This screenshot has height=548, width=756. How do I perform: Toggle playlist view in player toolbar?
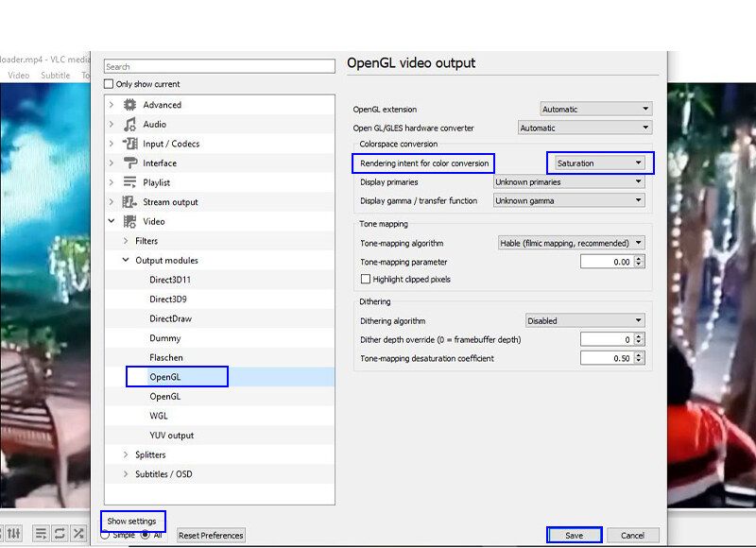(41, 534)
